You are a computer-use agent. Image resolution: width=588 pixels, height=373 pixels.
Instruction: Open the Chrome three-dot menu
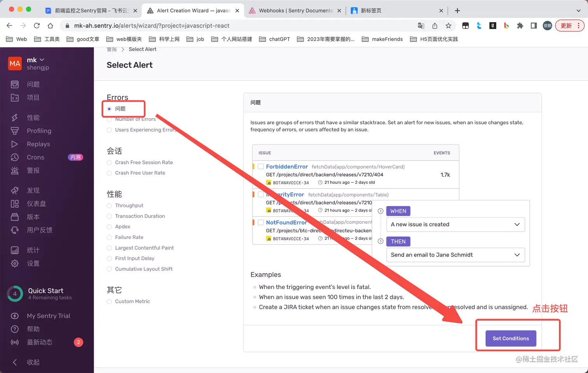(579, 26)
